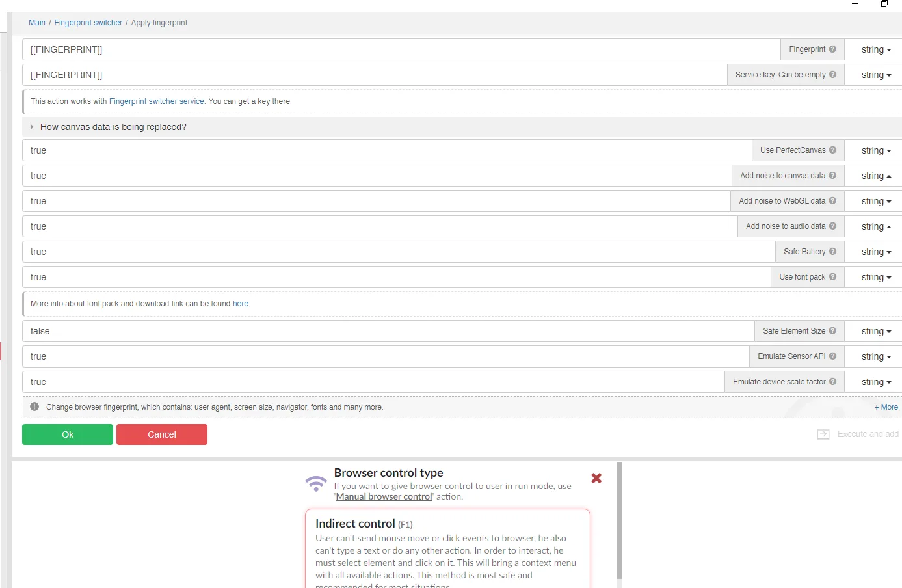Image resolution: width=902 pixels, height=588 pixels.
Task: Click help icon for Add noise to audio data
Action: [832, 226]
